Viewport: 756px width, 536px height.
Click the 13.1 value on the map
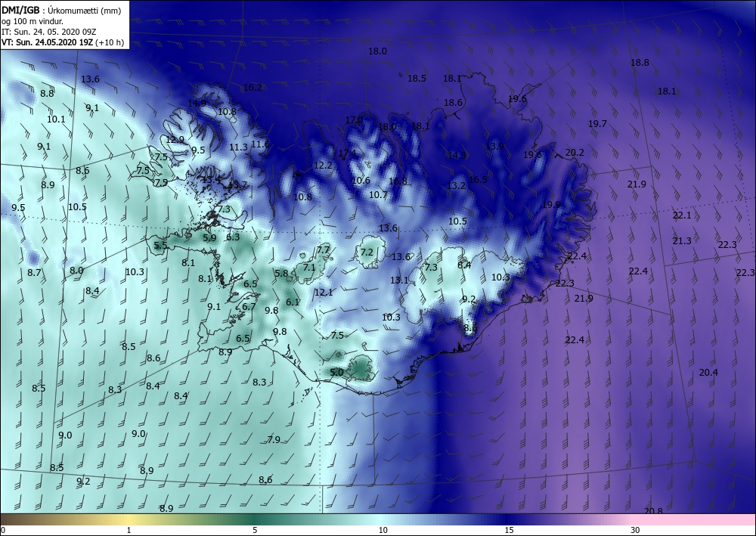(399, 280)
